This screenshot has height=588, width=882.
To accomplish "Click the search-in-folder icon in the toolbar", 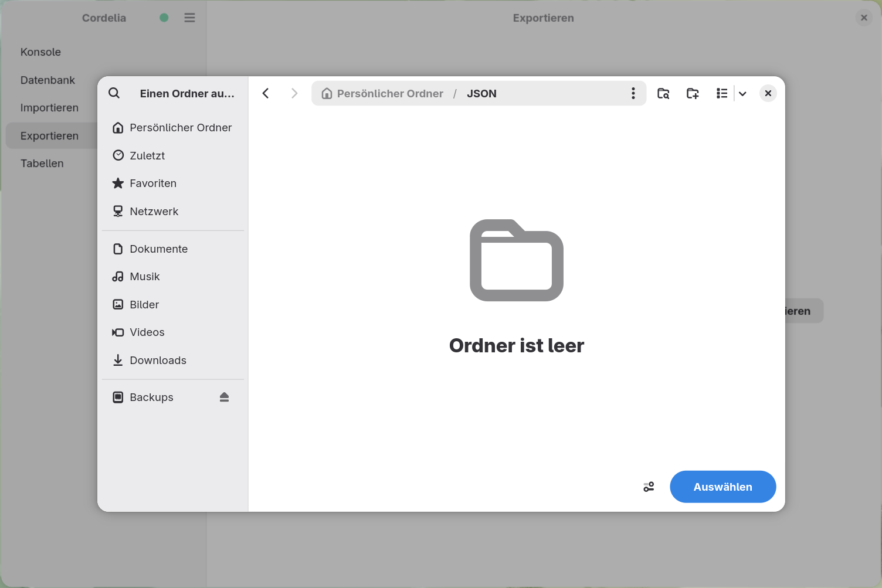I will pos(663,93).
